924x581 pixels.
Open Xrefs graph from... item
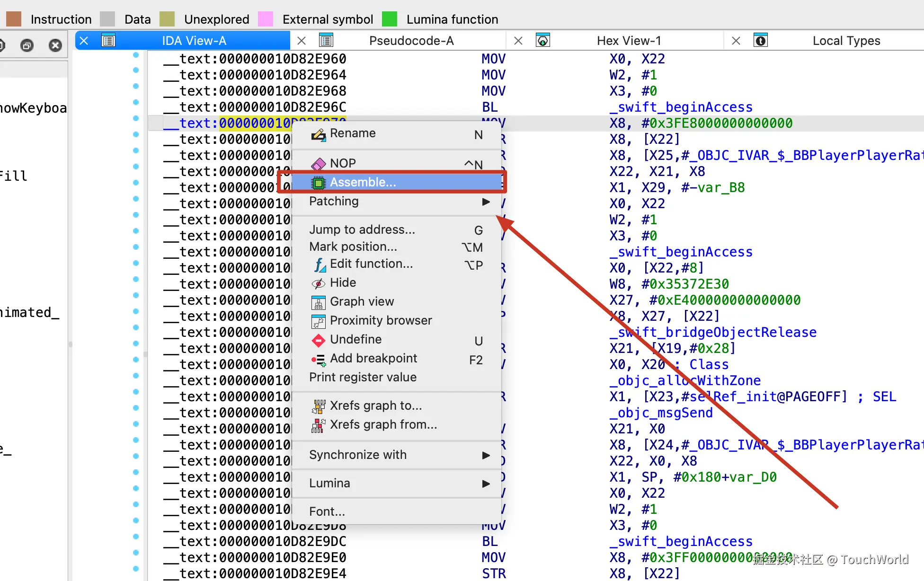click(x=383, y=425)
